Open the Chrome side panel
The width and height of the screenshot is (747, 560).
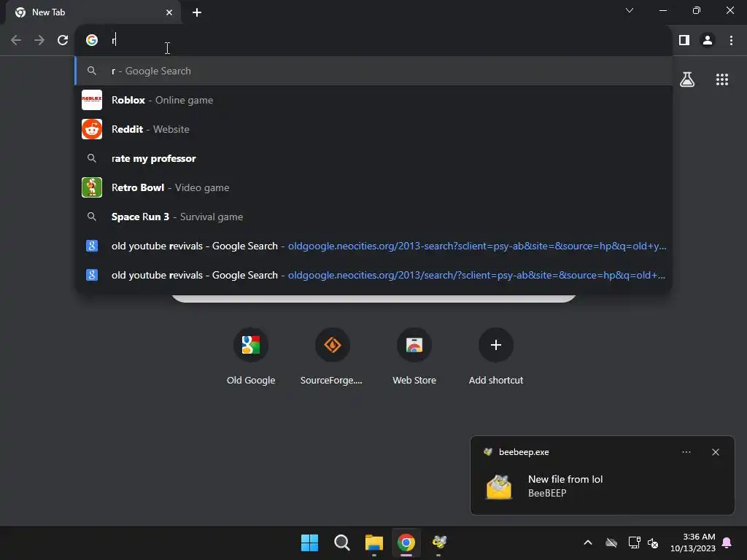pyautogui.click(x=684, y=40)
